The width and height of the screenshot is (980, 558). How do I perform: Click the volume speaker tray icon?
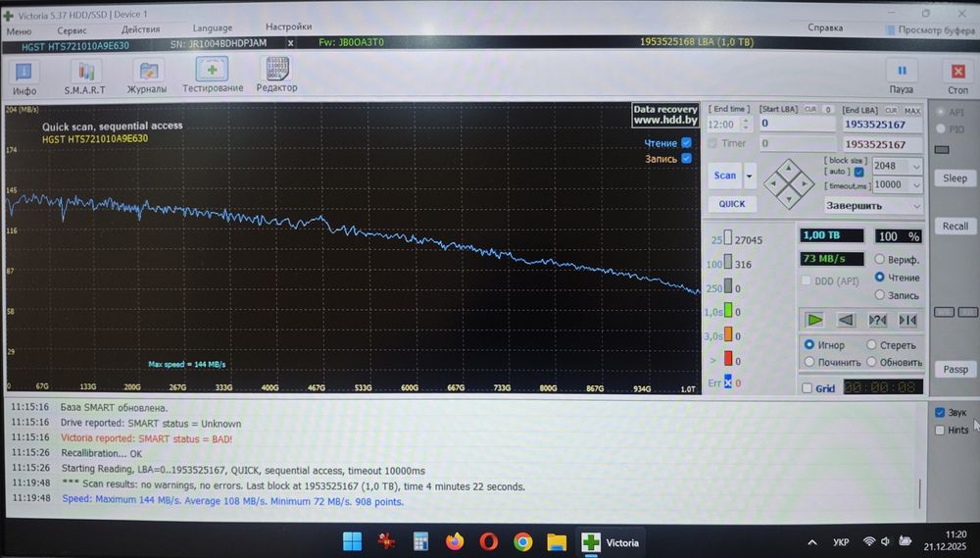(885, 541)
